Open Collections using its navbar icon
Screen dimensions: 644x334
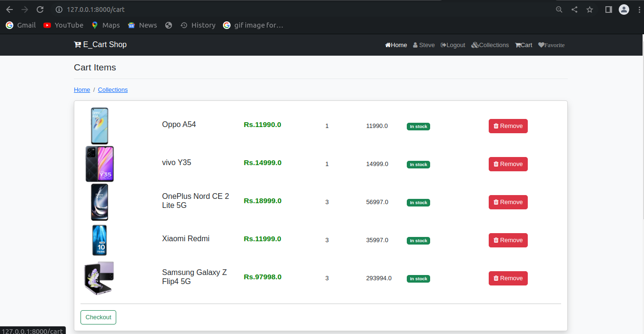tap(474, 45)
